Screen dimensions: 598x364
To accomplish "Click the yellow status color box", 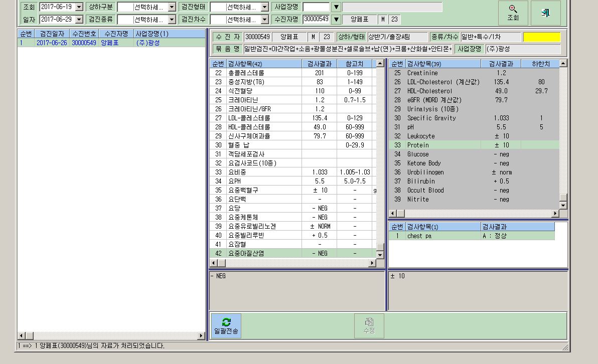I will point(541,37).
